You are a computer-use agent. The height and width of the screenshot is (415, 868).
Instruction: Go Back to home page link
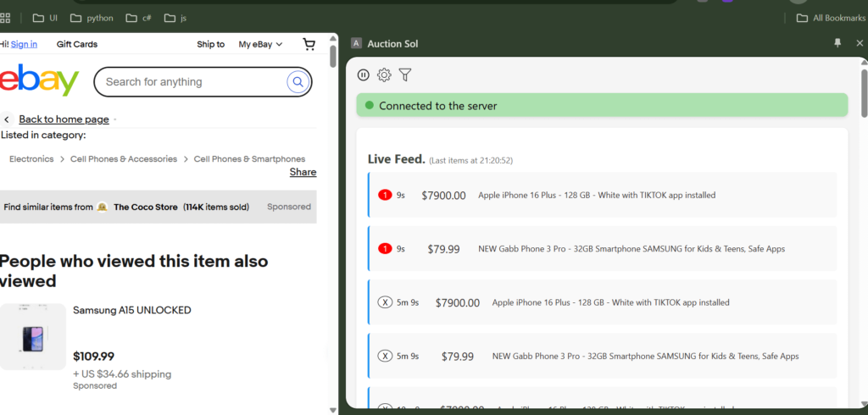(64, 119)
